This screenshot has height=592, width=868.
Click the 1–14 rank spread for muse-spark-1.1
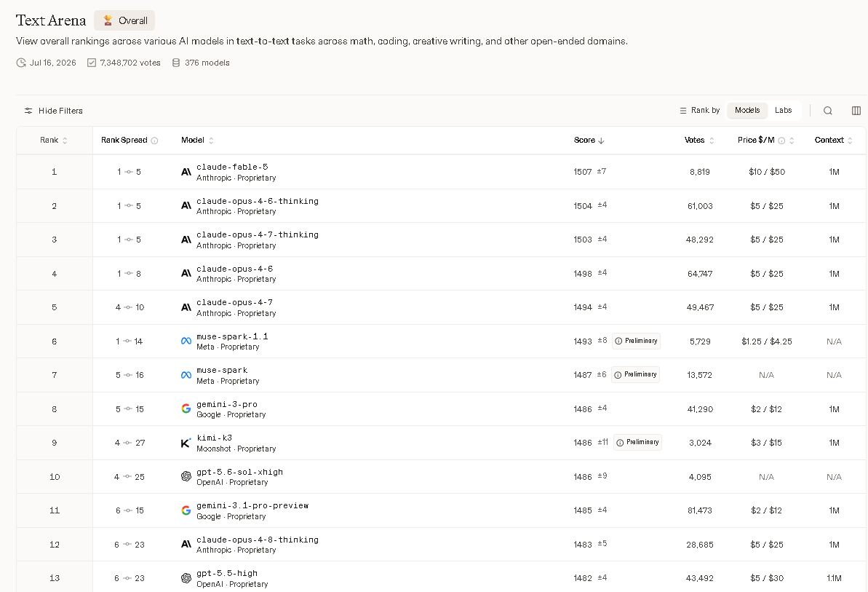click(129, 342)
